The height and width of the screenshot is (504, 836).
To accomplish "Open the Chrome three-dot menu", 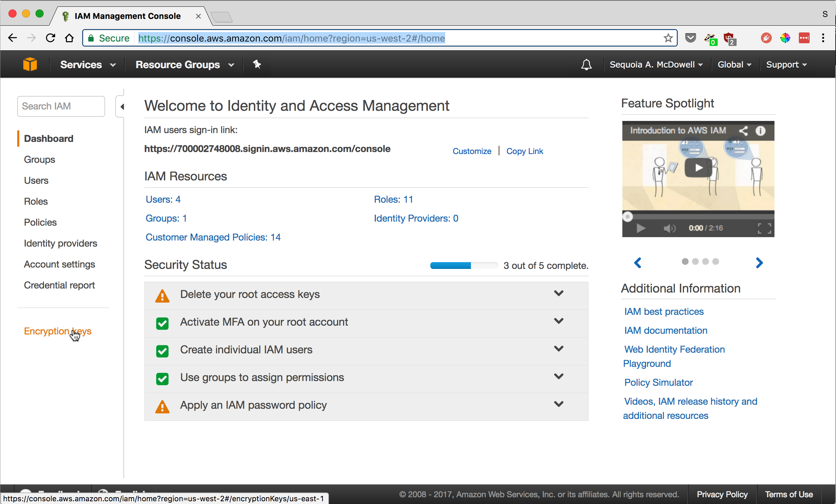I will (x=823, y=38).
